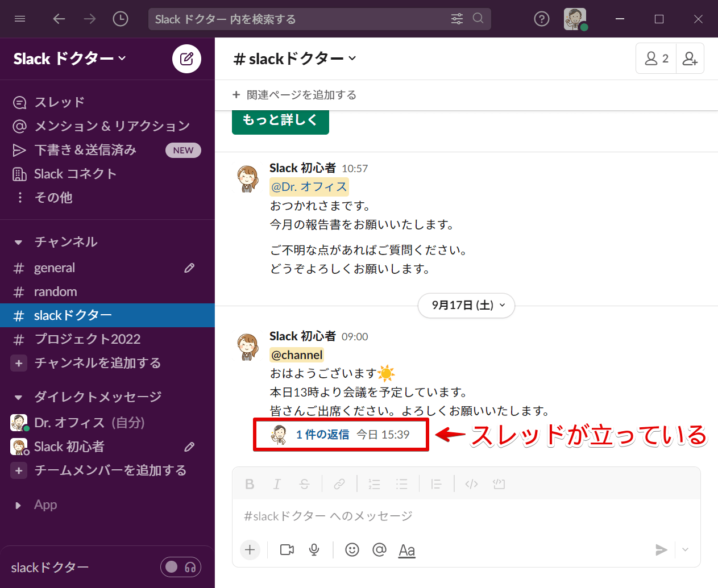Screen dimensions: 718x588
Task: Apply bulleted list formatting
Action: (x=402, y=484)
